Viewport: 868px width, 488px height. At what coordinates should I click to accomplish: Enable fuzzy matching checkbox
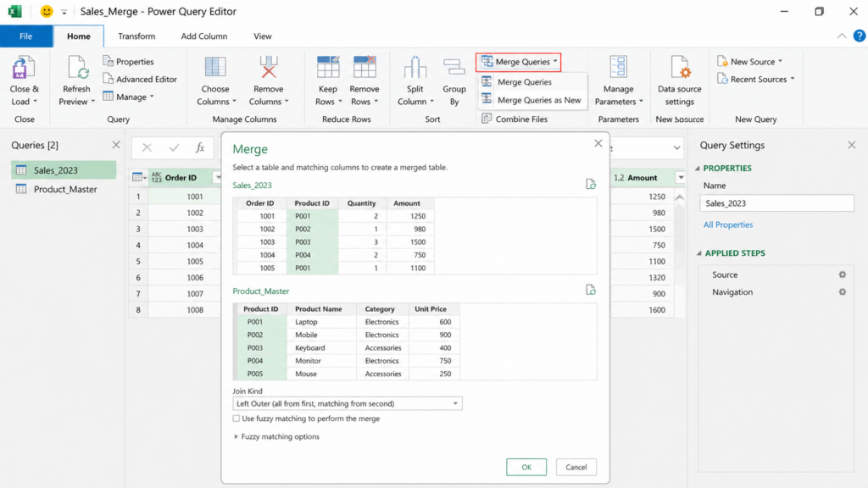coord(236,419)
